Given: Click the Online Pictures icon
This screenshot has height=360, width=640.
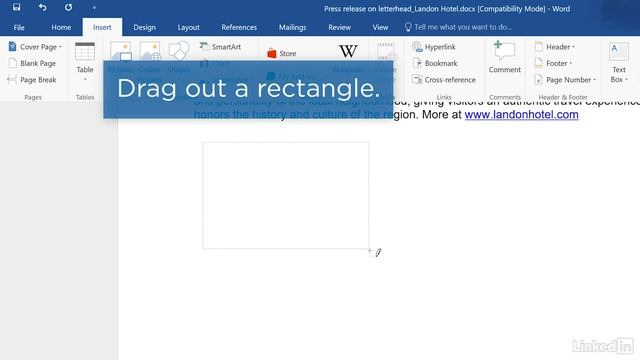Looking at the screenshot, I should click(x=150, y=51).
